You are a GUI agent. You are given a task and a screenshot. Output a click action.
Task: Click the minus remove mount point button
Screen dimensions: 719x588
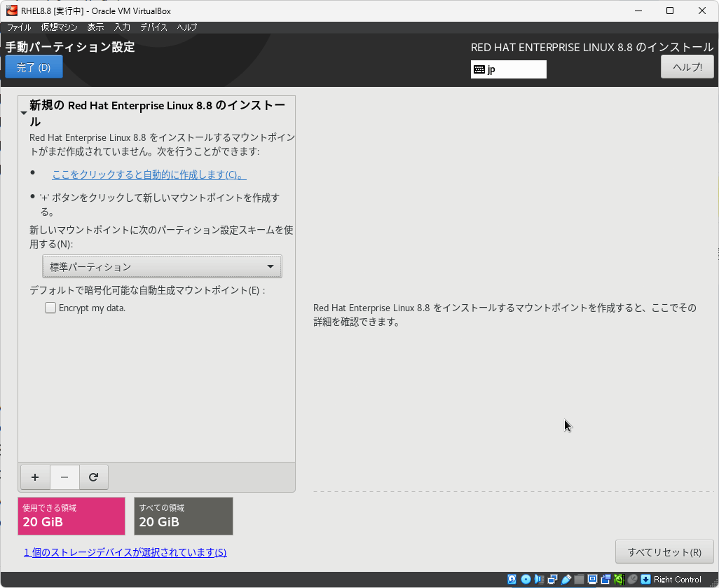click(64, 477)
